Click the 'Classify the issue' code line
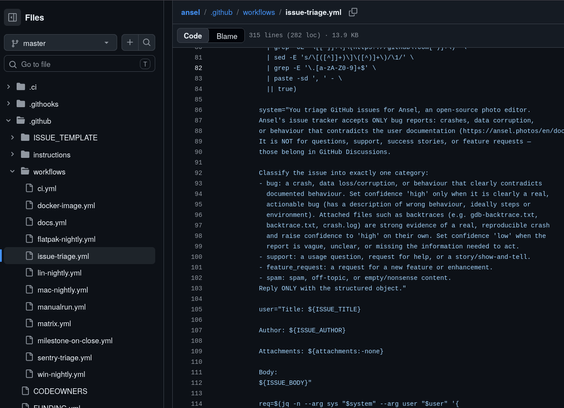 pyautogui.click(x=344, y=173)
